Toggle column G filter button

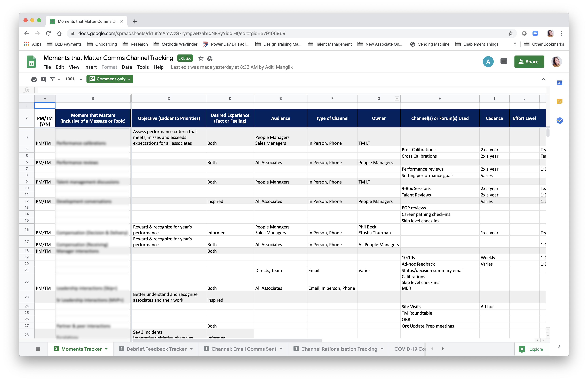tap(396, 99)
